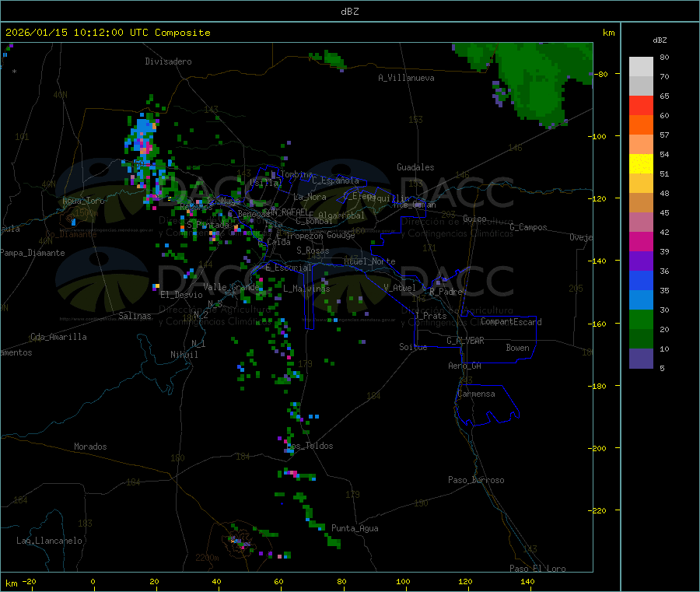This screenshot has width=700, height=592.
Task: Click the Divisadero place label
Action: (x=168, y=61)
